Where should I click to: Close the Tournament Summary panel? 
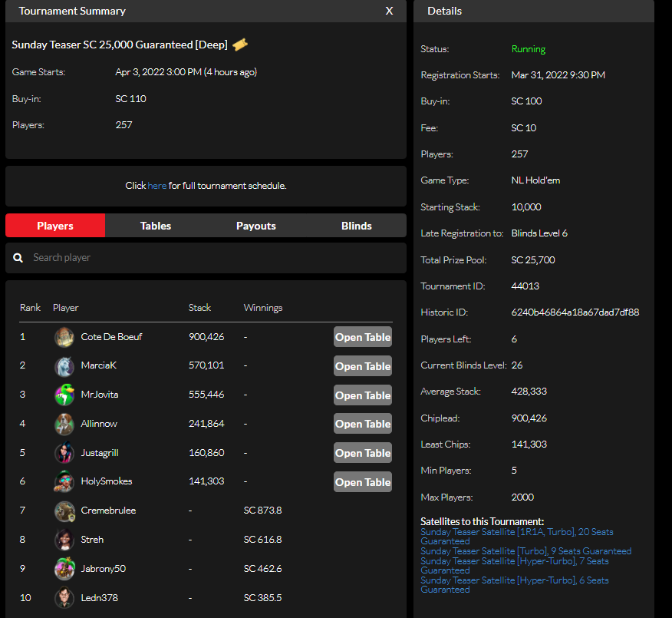pyautogui.click(x=389, y=12)
